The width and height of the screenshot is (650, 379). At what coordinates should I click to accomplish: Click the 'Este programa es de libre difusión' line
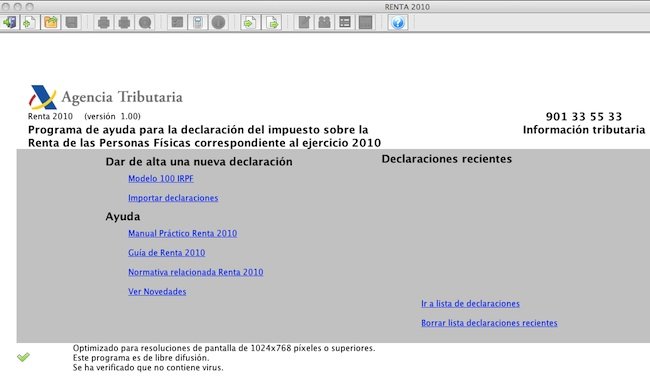pyautogui.click(x=141, y=358)
